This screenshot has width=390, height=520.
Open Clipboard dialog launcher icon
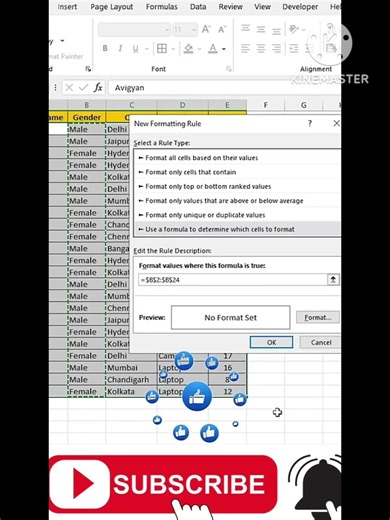pyautogui.click(x=88, y=69)
